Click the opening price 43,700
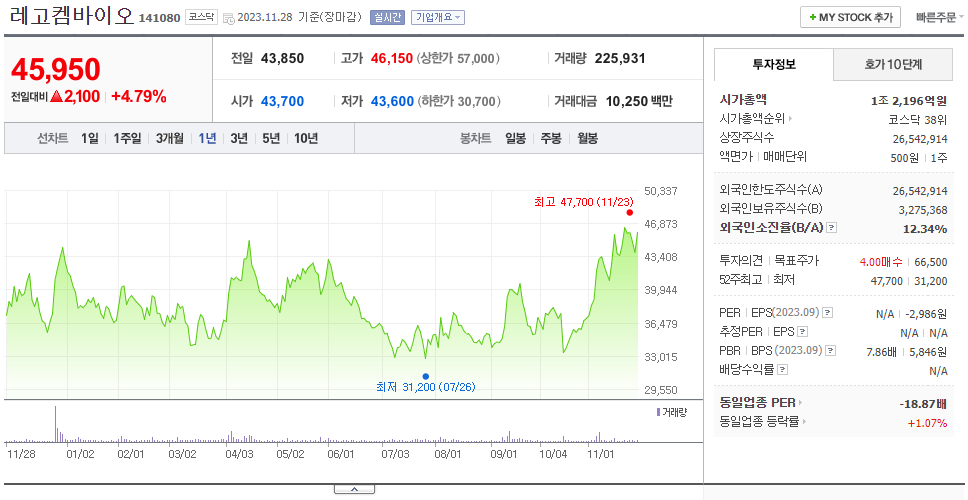968x500 pixels. [x=283, y=101]
